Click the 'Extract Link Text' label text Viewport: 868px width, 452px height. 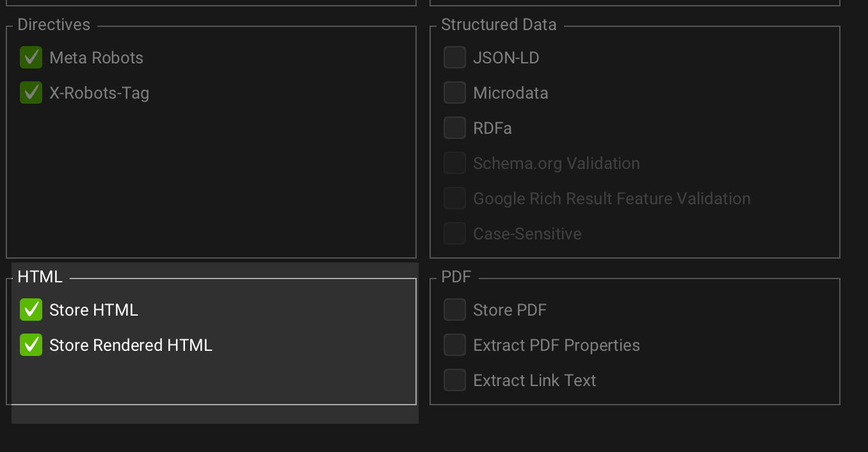click(x=534, y=380)
